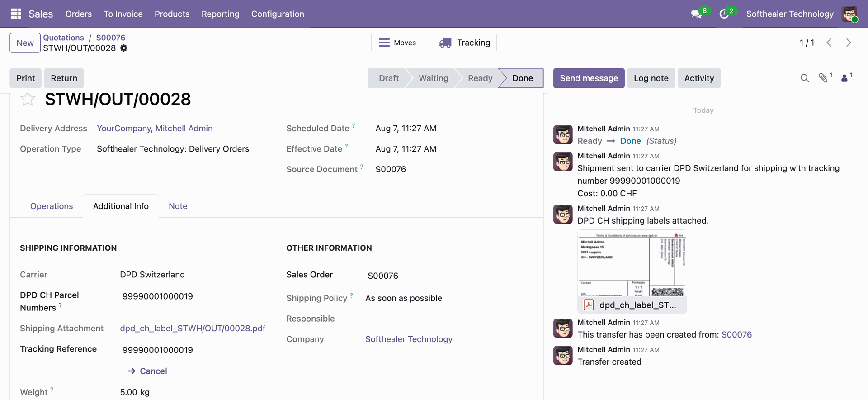Click the Return button

click(64, 78)
